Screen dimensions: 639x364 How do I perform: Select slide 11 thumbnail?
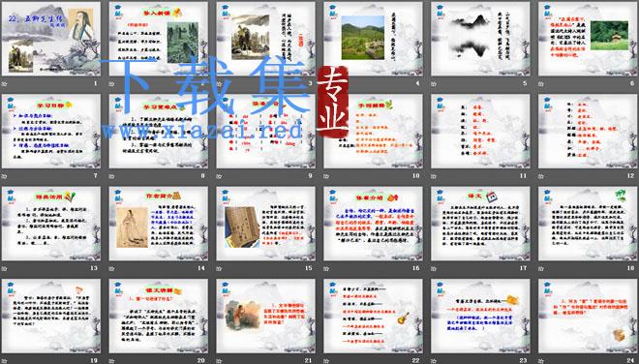[480, 132]
